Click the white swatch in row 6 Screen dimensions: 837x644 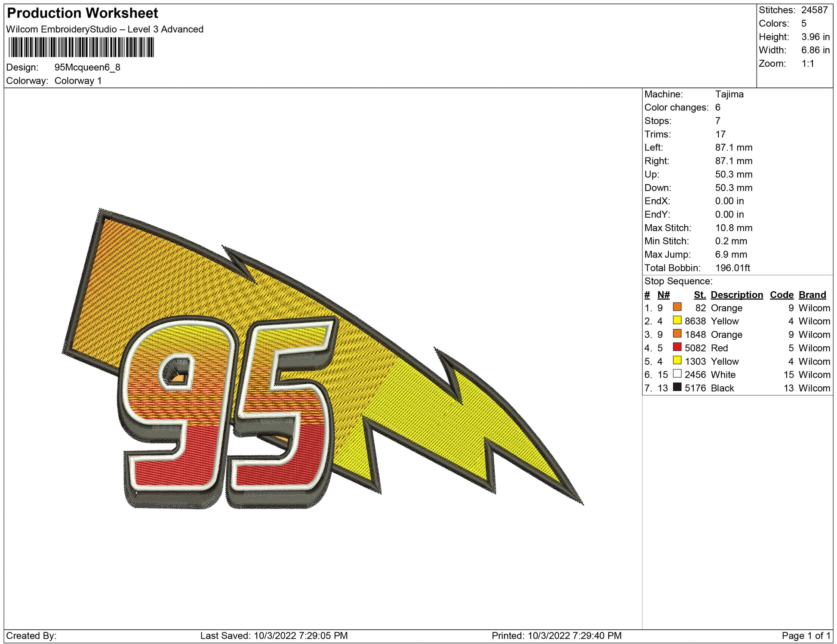pyautogui.click(x=677, y=374)
